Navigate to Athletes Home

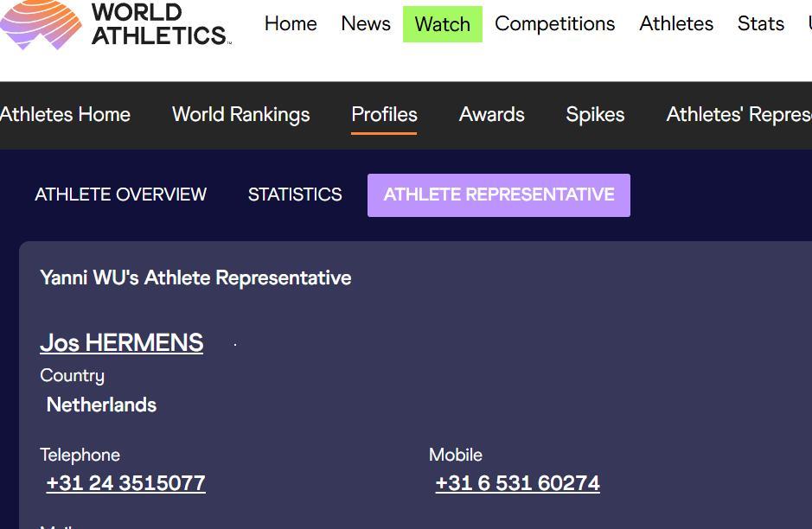[66, 115]
